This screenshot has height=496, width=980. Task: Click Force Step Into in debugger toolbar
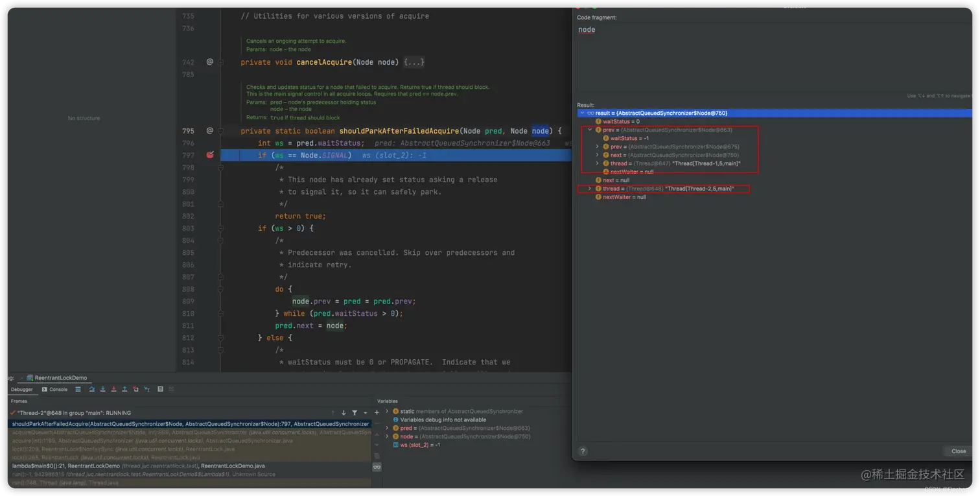(x=113, y=389)
